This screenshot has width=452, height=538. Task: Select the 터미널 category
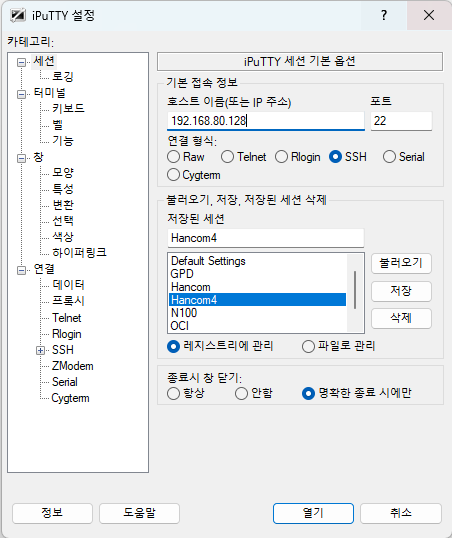(50, 93)
